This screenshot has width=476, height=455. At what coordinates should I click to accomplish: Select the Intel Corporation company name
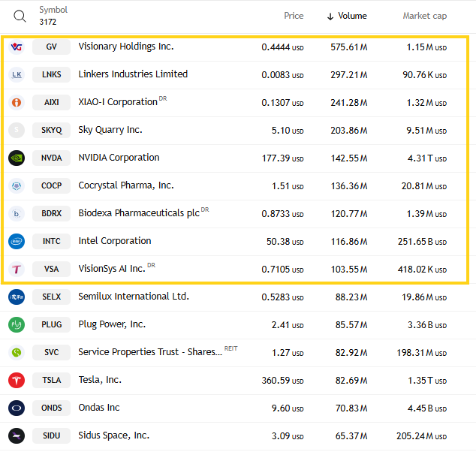click(115, 241)
